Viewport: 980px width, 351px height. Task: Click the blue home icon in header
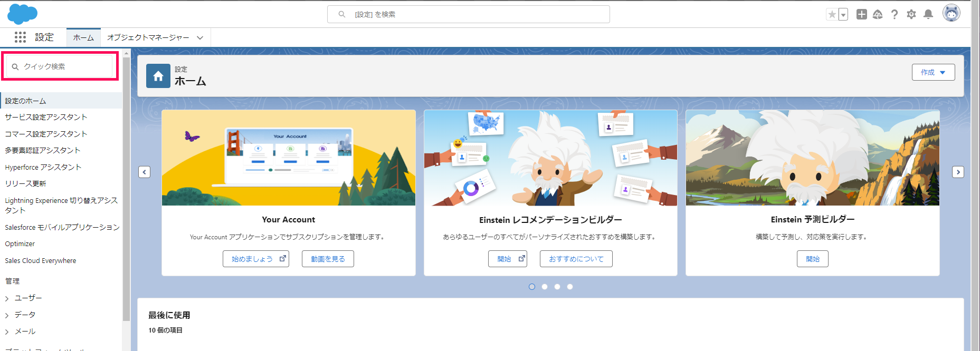pyautogui.click(x=158, y=76)
